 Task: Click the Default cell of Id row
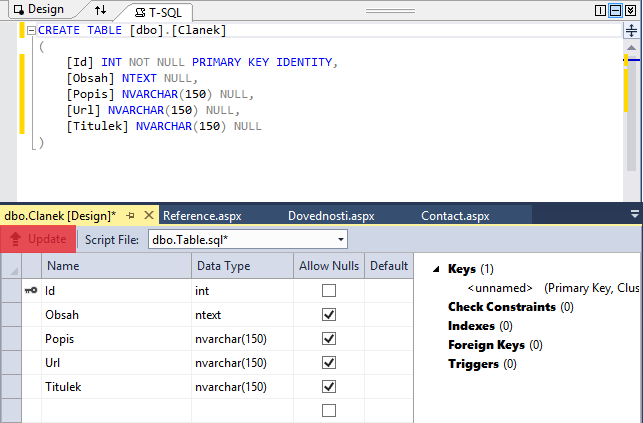pyautogui.click(x=389, y=291)
